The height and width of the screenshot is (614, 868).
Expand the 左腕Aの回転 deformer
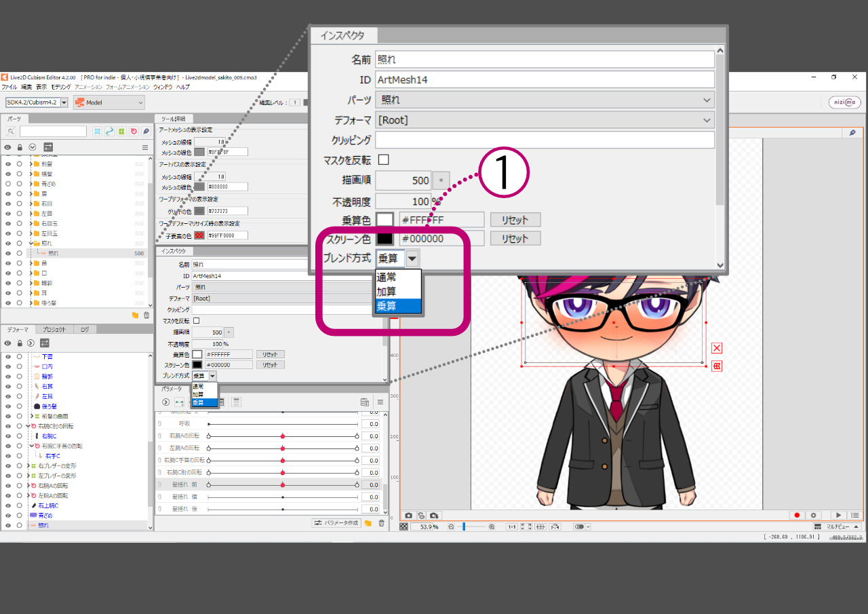28,495
